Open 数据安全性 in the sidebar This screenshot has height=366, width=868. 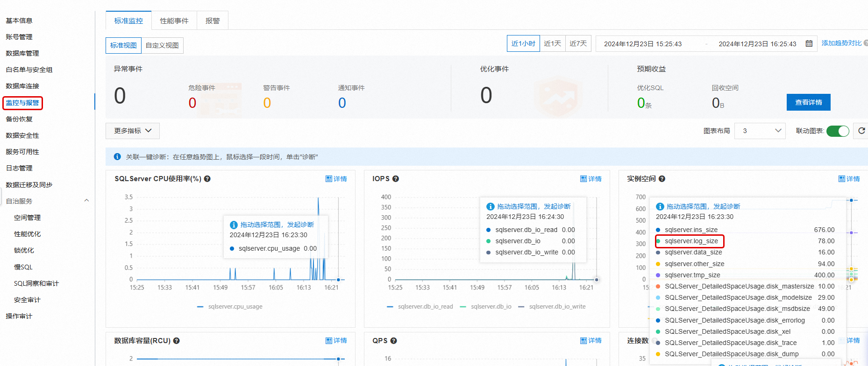pos(22,135)
